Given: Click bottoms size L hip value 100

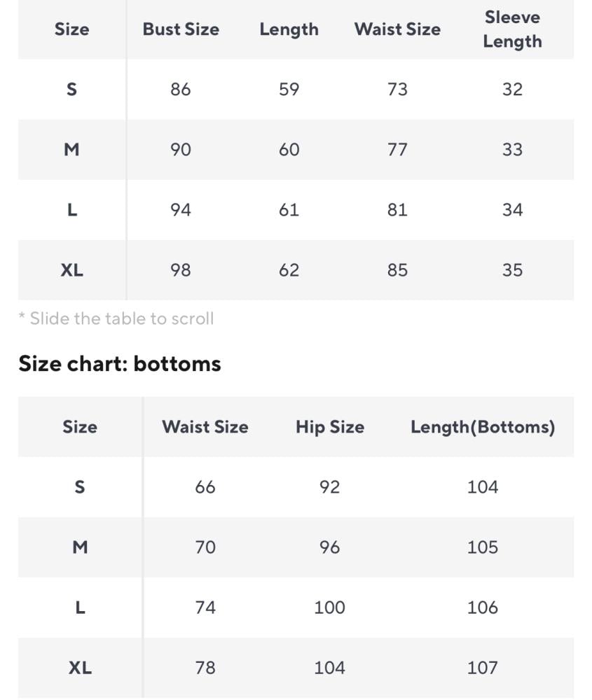Looking at the screenshot, I should click(x=329, y=608).
